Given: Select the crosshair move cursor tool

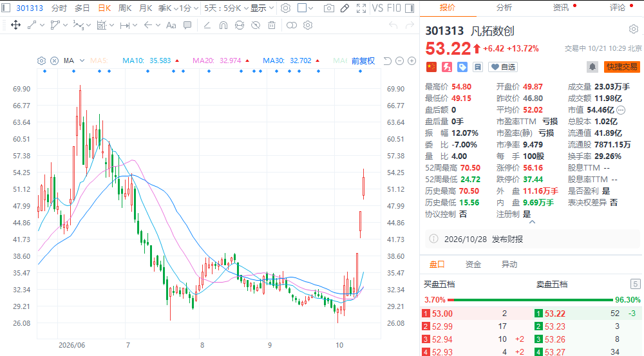Looking at the screenshot, I should tap(15, 26).
